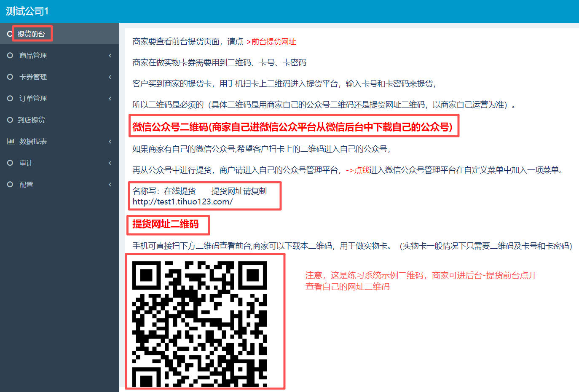
Task: Expand the 卡券管理 chevron arrow
Action: [x=110, y=77]
